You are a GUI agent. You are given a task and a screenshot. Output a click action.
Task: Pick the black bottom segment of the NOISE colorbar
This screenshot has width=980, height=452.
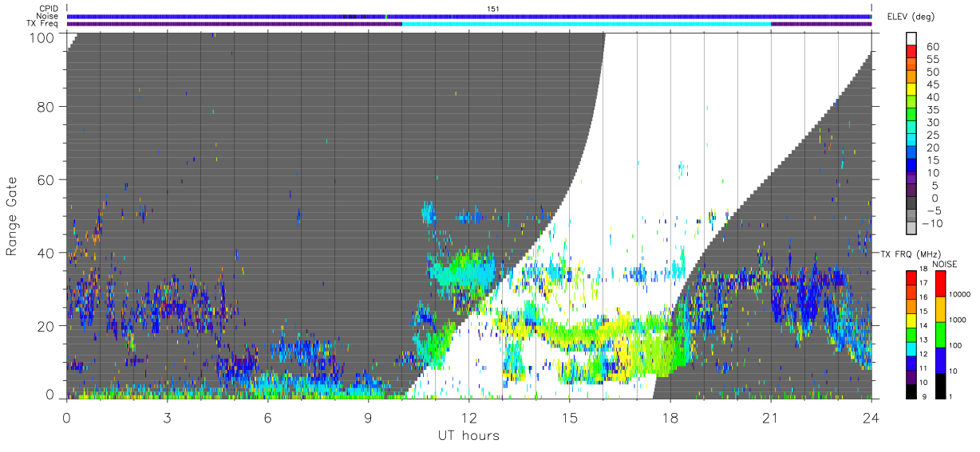point(939,386)
